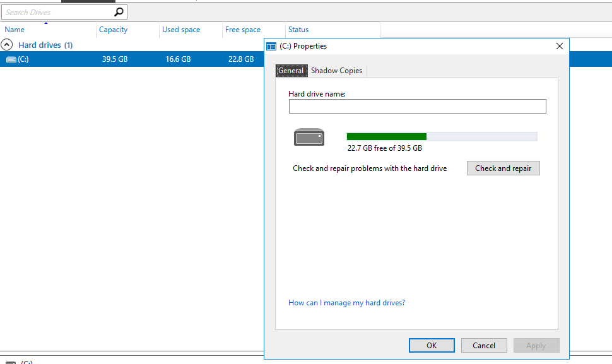Viewport: 612px width, 364px height.
Task: Select the (C:) row name in drive list
Action: [23, 59]
